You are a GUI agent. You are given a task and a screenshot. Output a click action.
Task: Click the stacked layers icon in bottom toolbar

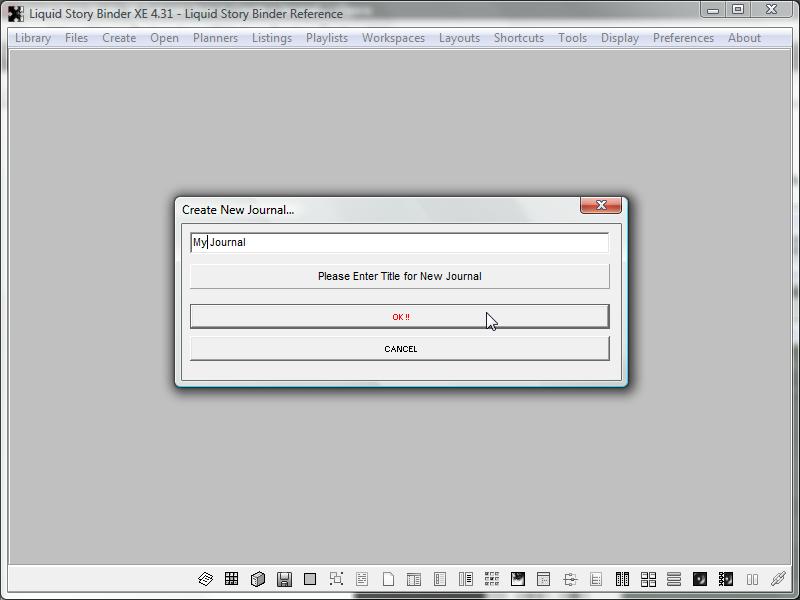point(205,579)
